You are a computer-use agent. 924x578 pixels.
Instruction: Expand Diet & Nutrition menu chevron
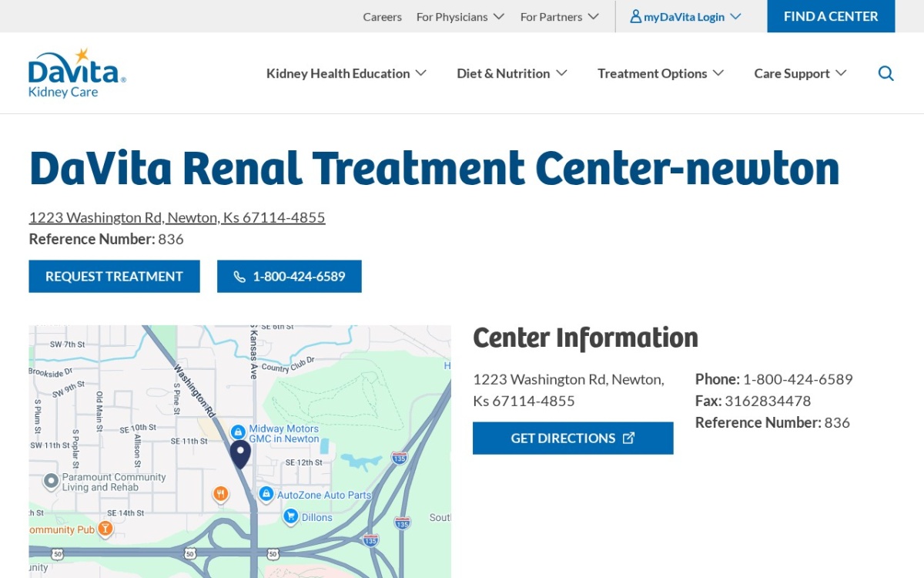point(561,73)
